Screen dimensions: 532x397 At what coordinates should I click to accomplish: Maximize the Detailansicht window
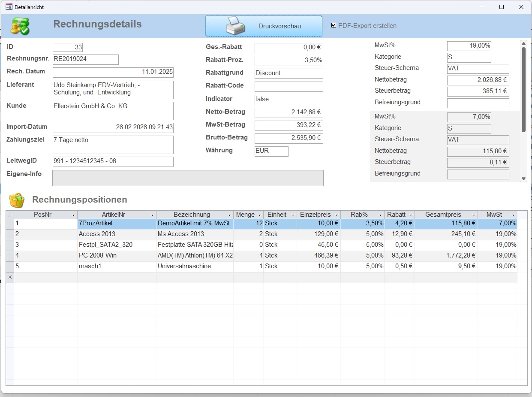click(502, 7)
